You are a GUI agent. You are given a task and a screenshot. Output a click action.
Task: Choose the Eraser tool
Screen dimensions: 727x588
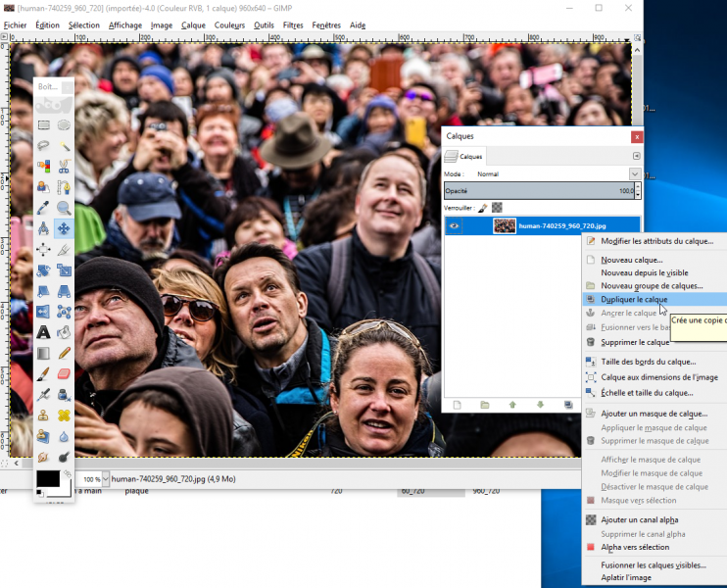pyautogui.click(x=64, y=373)
